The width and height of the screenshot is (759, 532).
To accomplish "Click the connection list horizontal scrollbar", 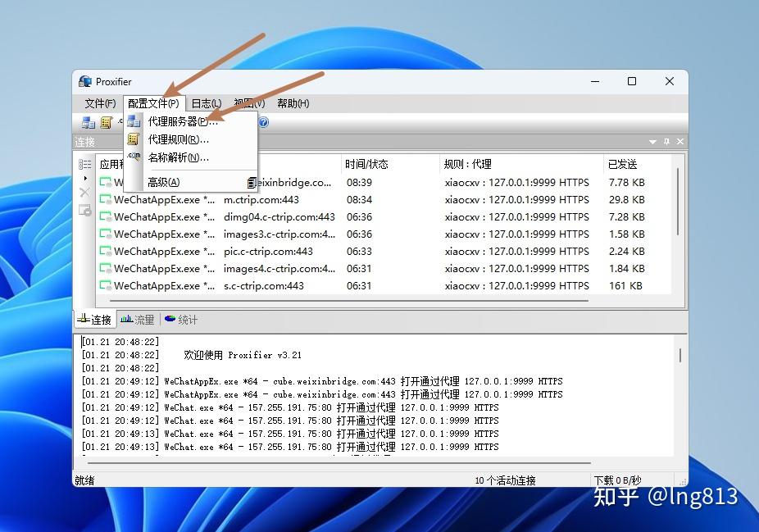I will 348,301.
